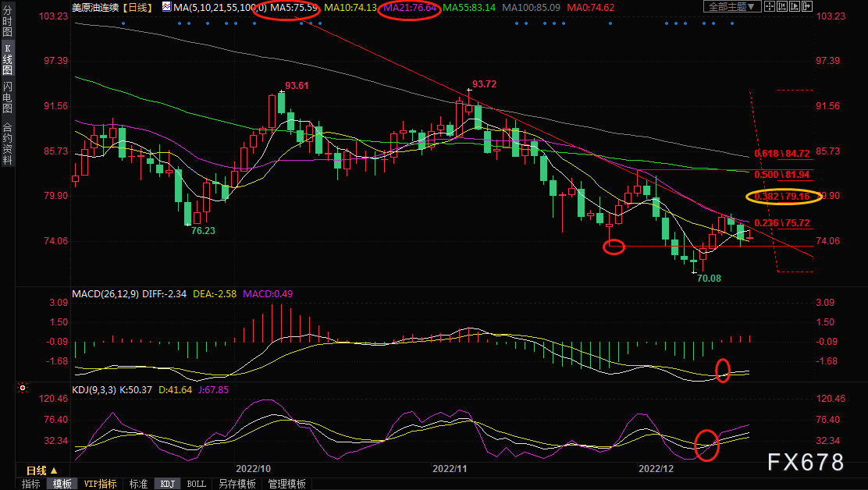The width and height of the screenshot is (868, 490).
Task: Open 管理模板 template manager
Action: (x=286, y=484)
